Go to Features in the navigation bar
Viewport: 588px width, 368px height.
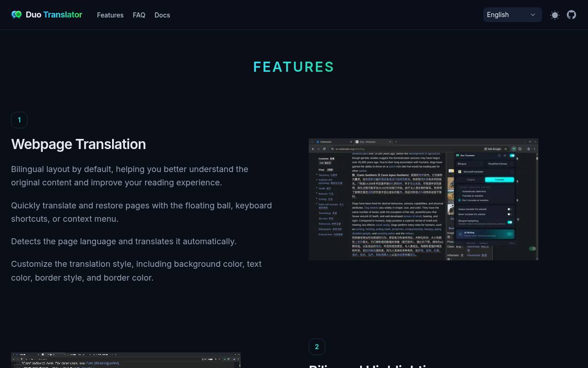point(110,15)
